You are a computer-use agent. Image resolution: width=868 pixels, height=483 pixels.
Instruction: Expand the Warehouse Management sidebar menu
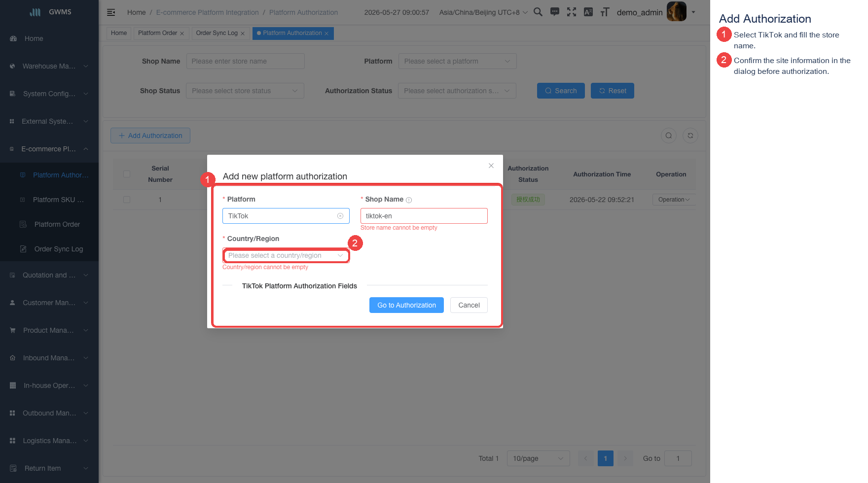pos(49,66)
